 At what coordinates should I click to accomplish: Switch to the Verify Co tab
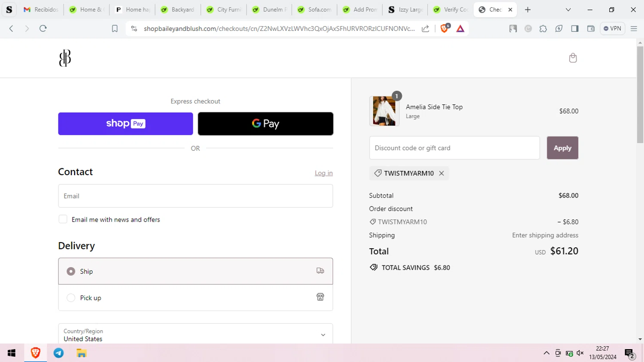tap(451, 9)
